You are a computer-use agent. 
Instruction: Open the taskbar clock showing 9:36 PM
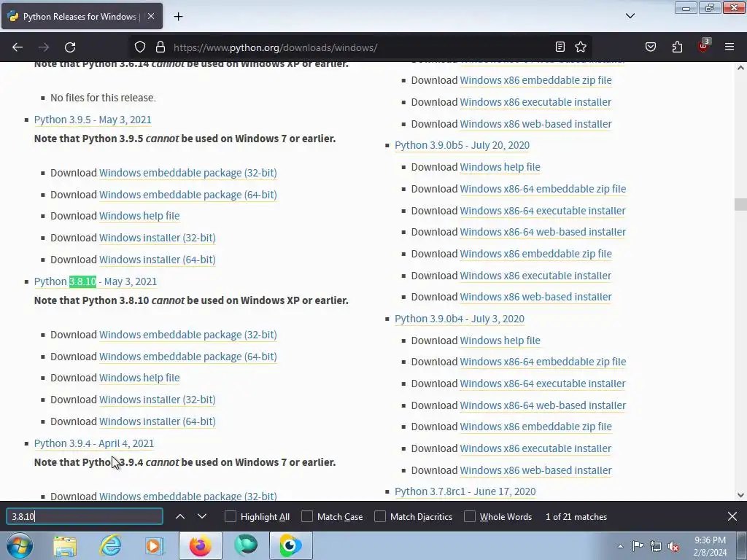click(710, 546)
